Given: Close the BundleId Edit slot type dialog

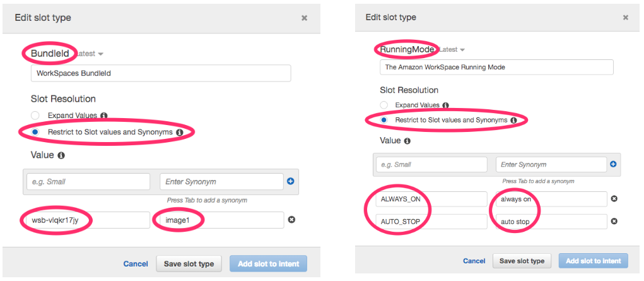Looking at the screenshot, I should pyautogui.click(x=304, y=18).
